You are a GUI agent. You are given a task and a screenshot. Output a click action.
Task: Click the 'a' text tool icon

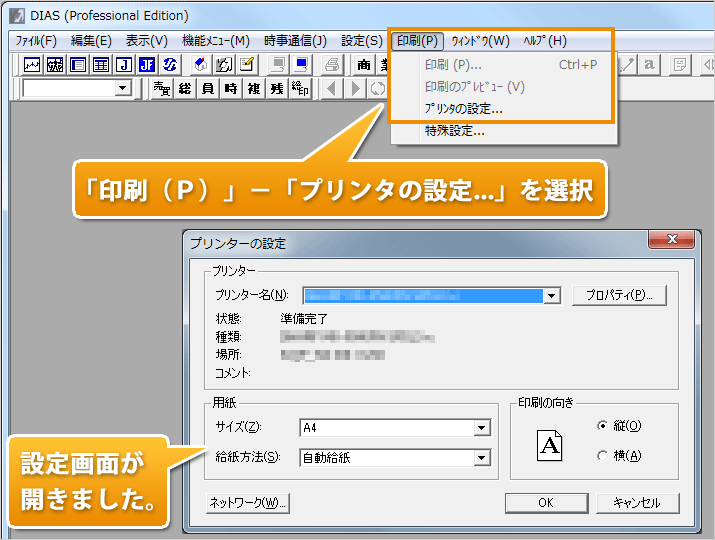[x=650, y=65]
